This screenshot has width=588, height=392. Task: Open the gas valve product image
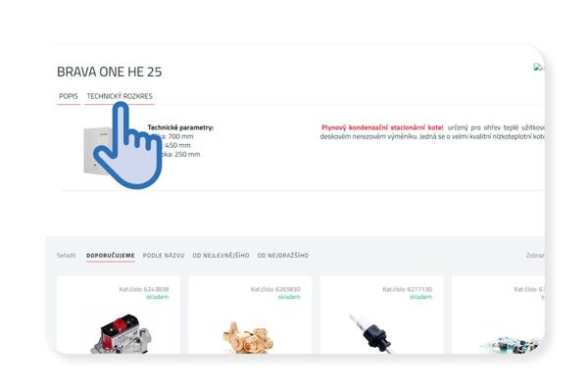(x=121, y=334)
